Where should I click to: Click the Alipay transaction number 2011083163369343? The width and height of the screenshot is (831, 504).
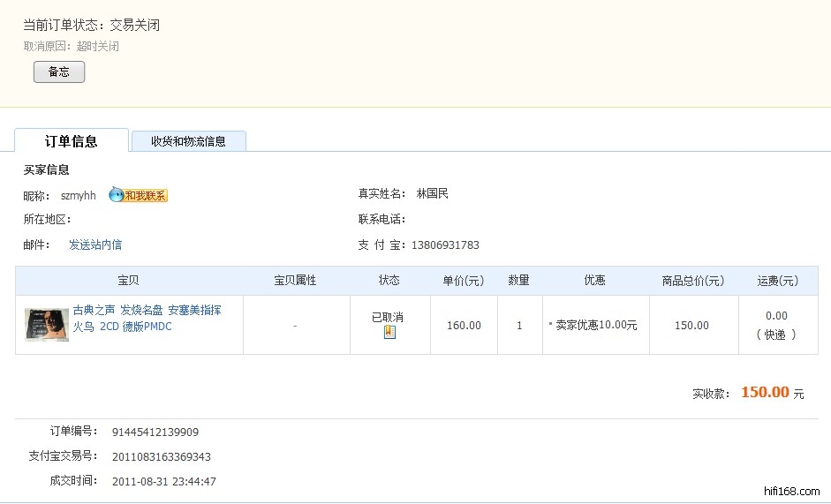(x=162, y=457)
